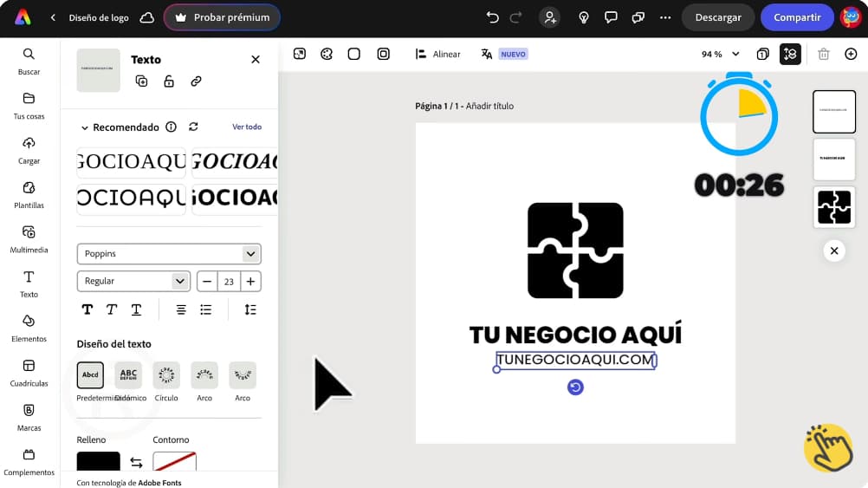This screenshot has width=868, height=488.
Task: Open the lightbulb tips icon
Action: [584, 17]
